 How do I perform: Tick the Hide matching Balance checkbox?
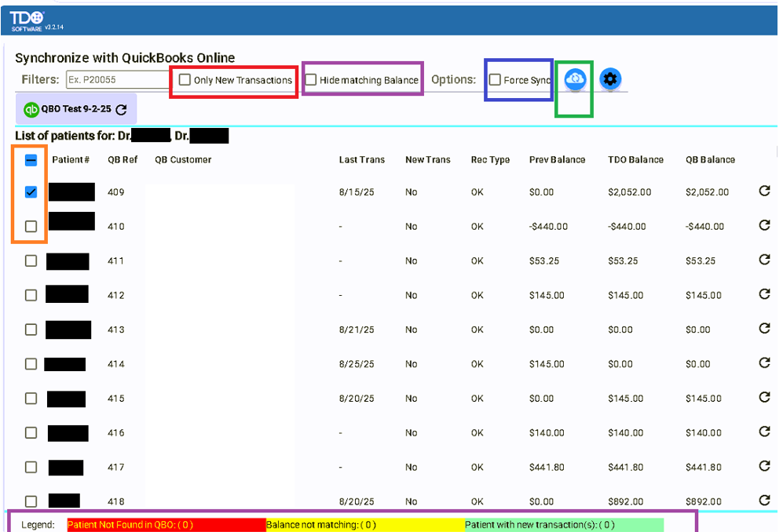coord(311,80)
